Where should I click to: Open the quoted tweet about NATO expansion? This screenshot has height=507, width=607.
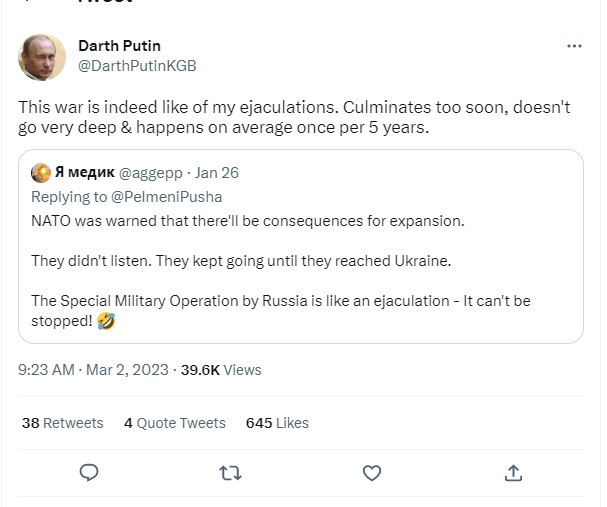click(301, 247)
